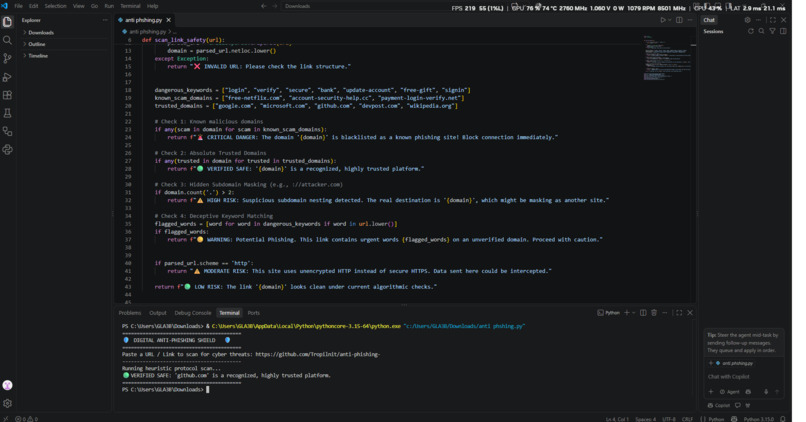Split the editor to the right
The height and width of the screenshot is (422, 806).
[x=679, y=20]
